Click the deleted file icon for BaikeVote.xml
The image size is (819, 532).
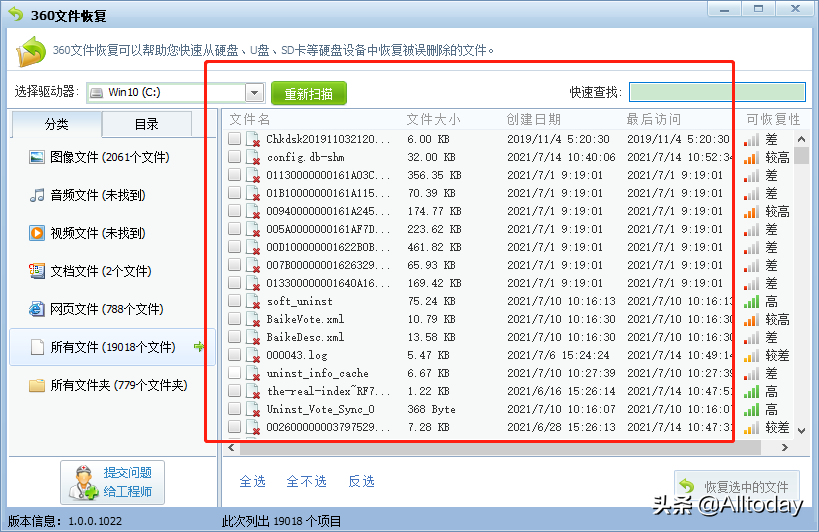tap(253, 319)
